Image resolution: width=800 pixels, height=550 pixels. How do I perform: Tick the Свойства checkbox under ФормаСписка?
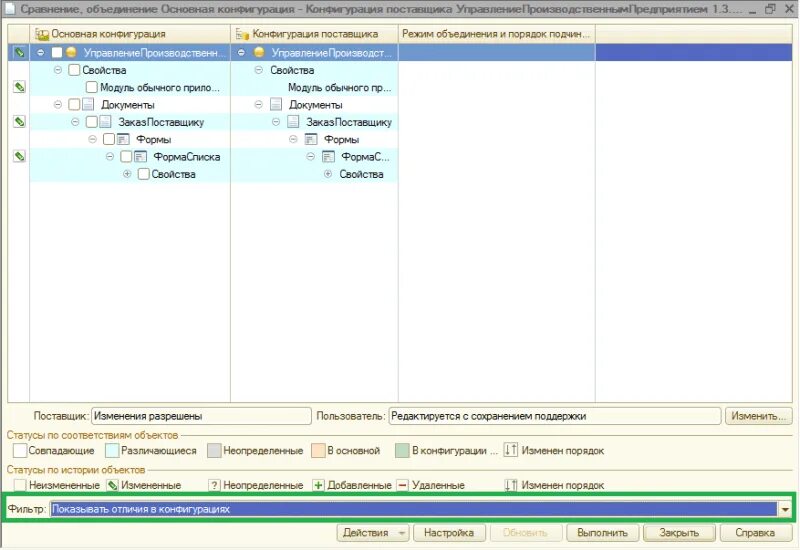pyautogui.click(x=143, y=174)
